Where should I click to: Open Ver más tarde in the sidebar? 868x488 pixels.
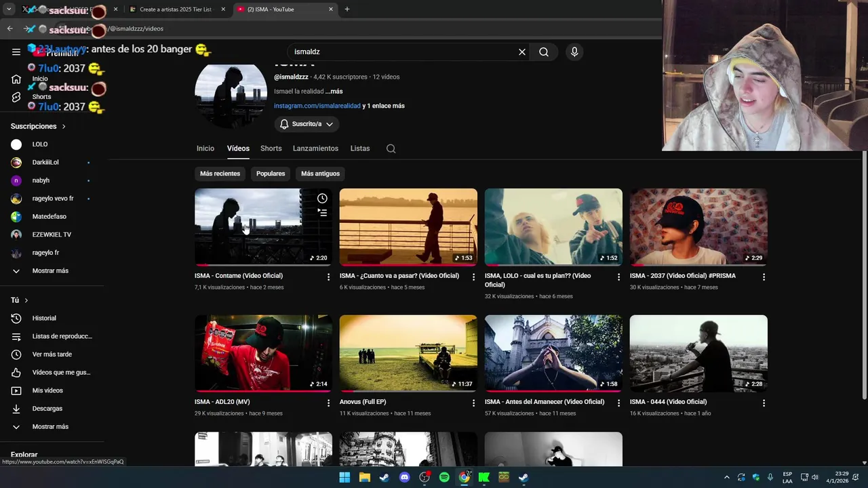[52, 354]
